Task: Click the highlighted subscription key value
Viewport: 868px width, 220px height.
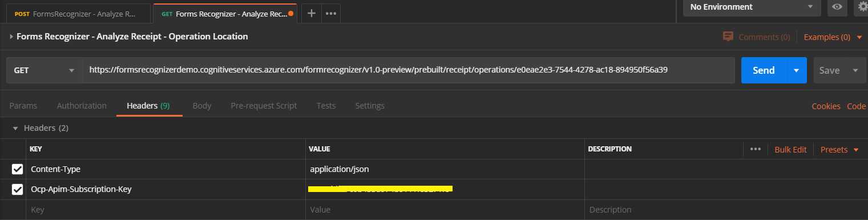Action: click(x=380, y=189)
